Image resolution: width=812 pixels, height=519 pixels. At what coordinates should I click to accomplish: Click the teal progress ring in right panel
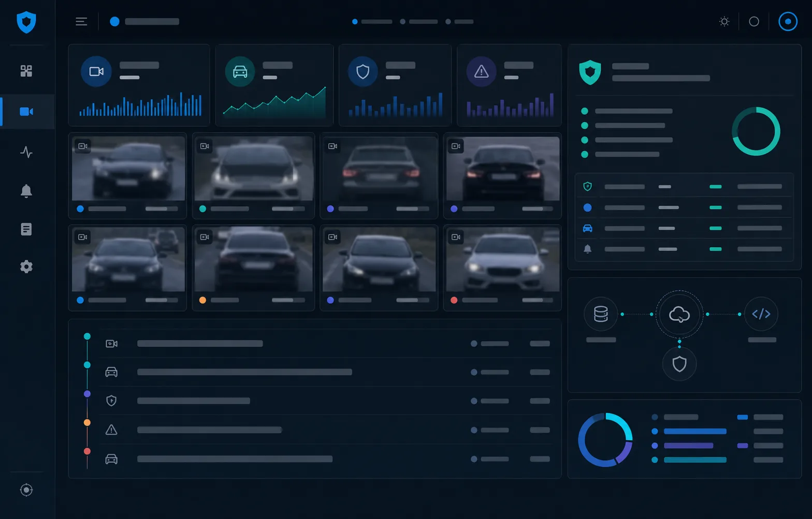coord(756,131)
